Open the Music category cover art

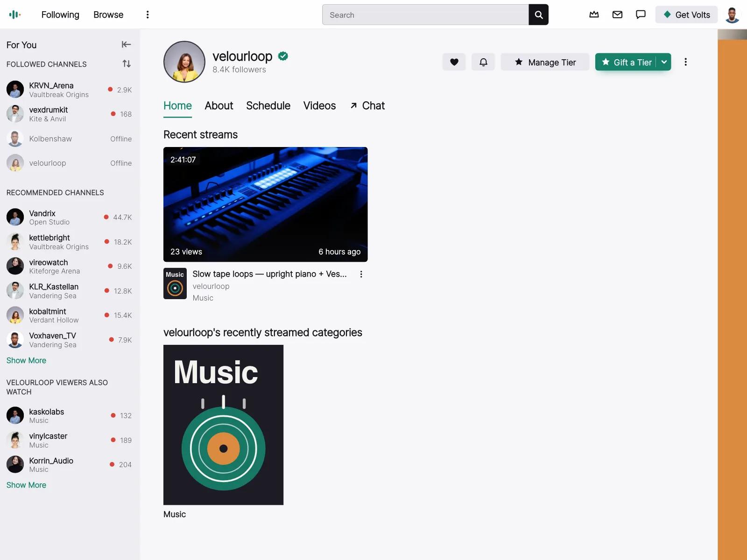(223, 425)
